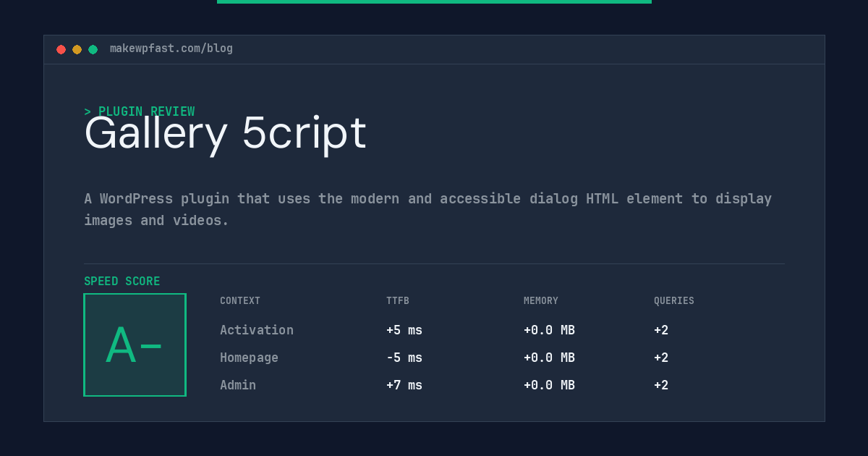Image resolution: width=868 pixels, height=456 pixels.
Task: Click the Activation TTFB value +5 ms
Action: click(x=404, y=330)
